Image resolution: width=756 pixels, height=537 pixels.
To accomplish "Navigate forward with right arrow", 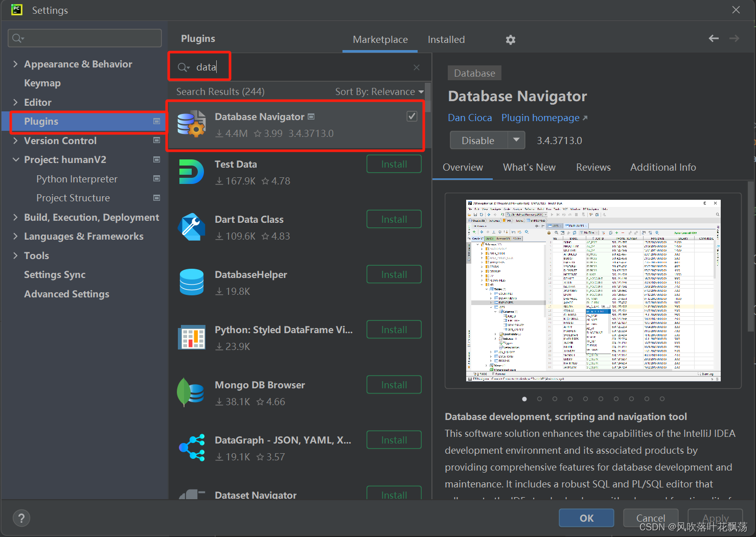I will 734,38.
